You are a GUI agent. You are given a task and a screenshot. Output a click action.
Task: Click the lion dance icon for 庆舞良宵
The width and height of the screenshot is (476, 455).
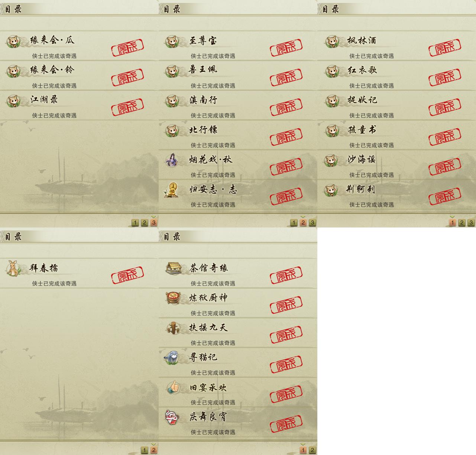172,417
